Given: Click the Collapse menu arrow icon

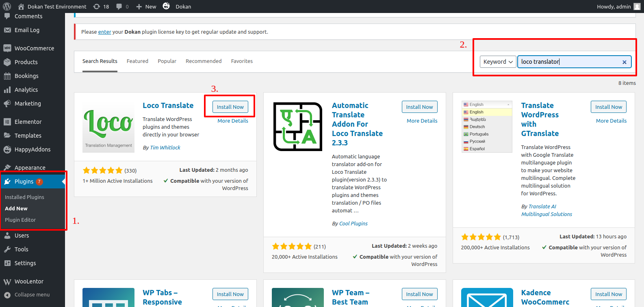Looking at the screenshot, I should [7, 295].
